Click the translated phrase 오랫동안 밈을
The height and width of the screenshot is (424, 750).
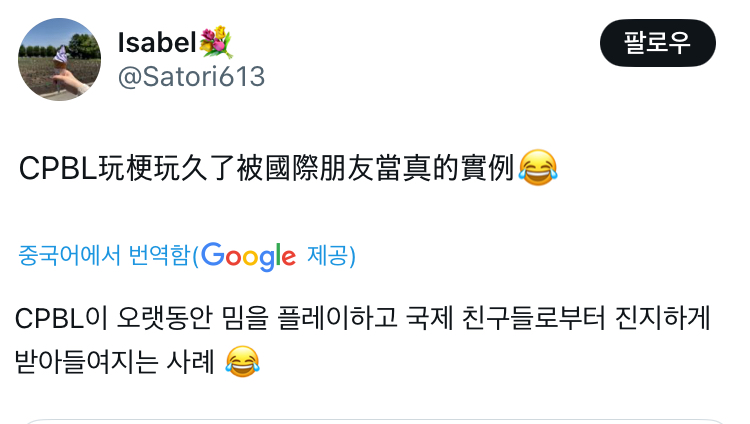(x=192, y=318)
